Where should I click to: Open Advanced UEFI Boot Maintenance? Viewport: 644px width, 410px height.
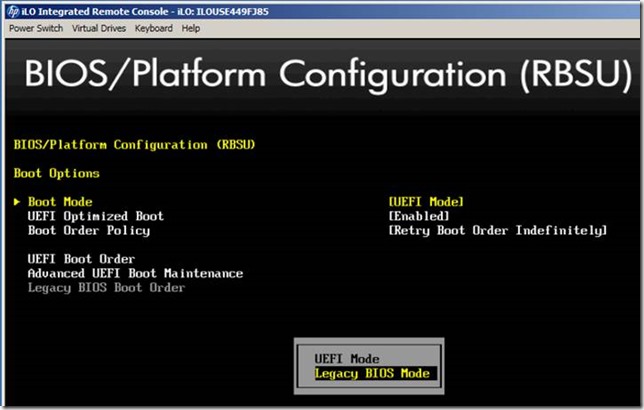(135, 273)
